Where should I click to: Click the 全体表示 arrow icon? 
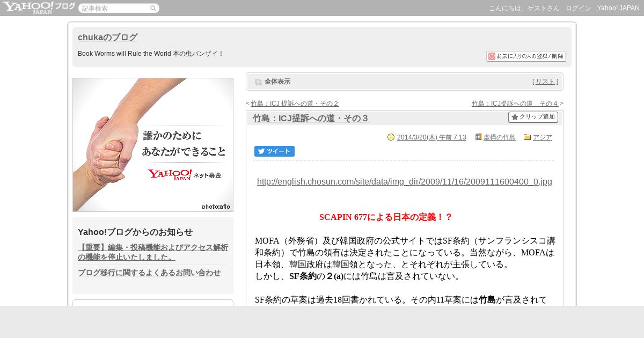258,82
